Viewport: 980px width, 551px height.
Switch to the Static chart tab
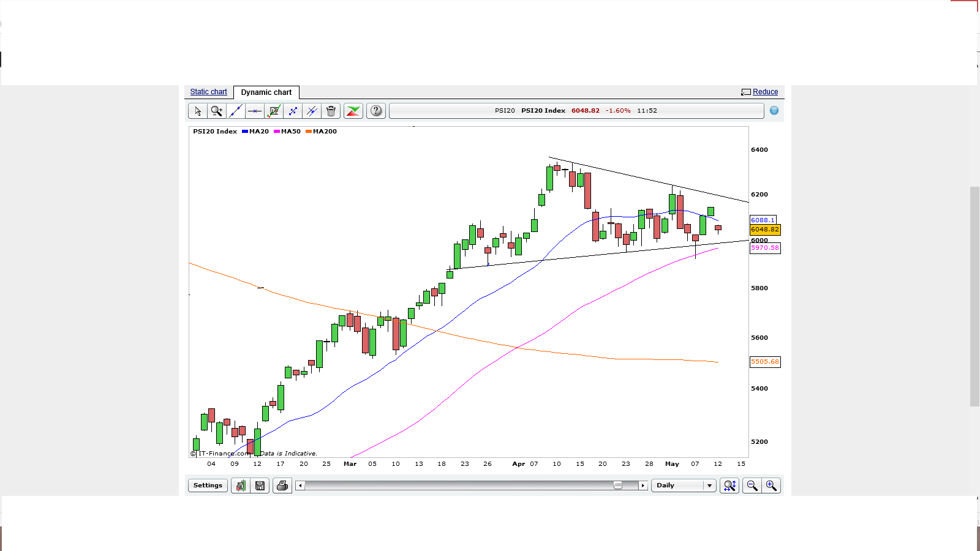208,92
